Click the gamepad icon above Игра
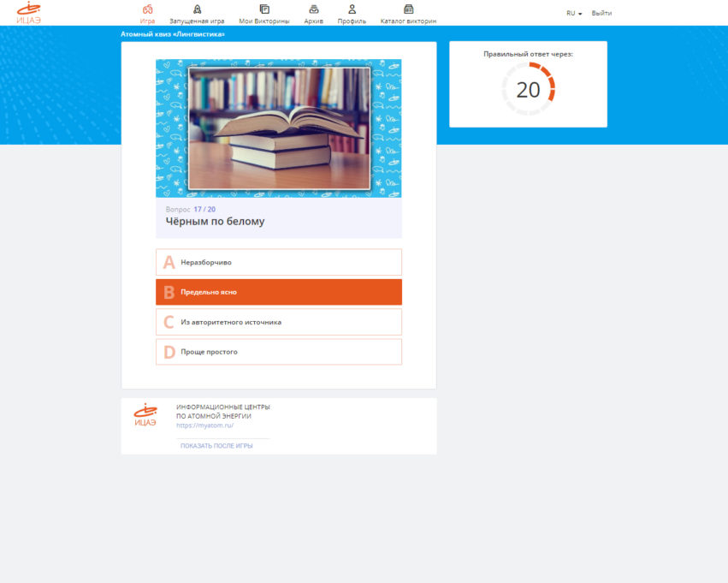The height and width of the screenshot is (583, 728). 147,9
